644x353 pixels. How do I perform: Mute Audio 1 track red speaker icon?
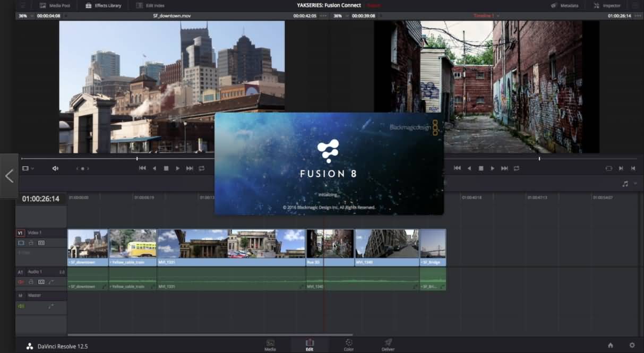(x=21, y=282)
